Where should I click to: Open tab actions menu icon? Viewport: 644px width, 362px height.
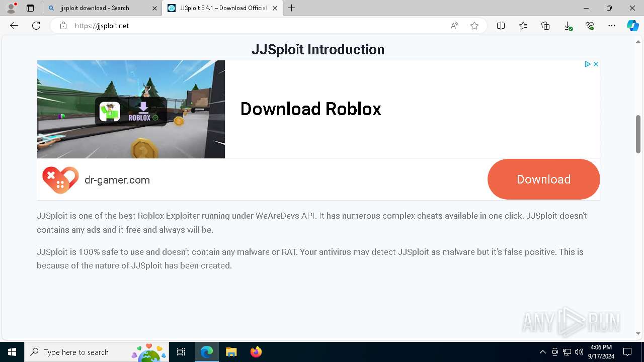[30, 8]
